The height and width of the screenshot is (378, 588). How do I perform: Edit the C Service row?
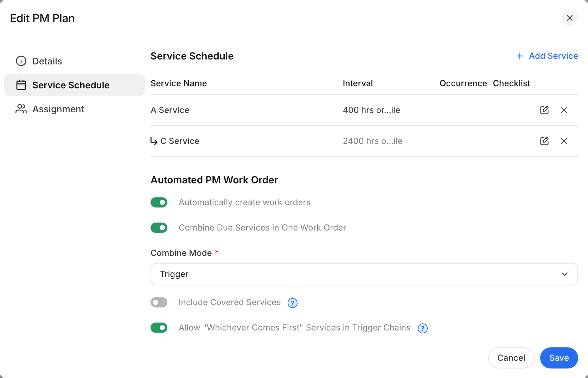tap(544, 141)
